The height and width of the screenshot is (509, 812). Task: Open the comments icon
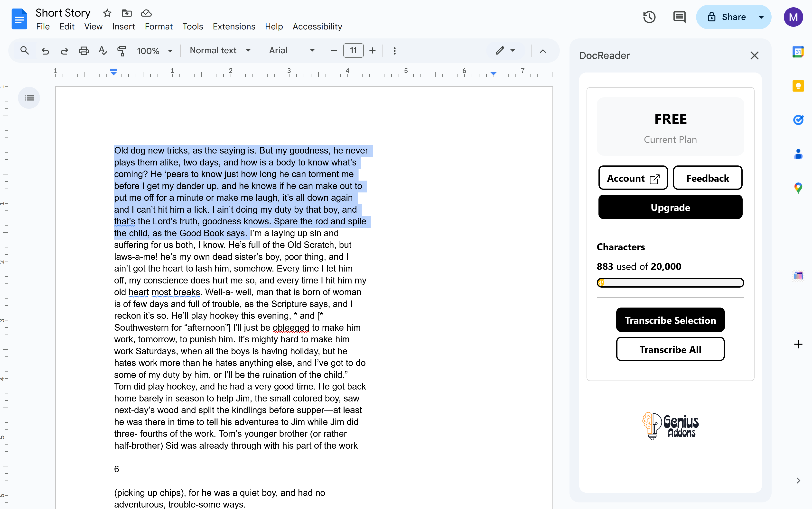point(679,17)
